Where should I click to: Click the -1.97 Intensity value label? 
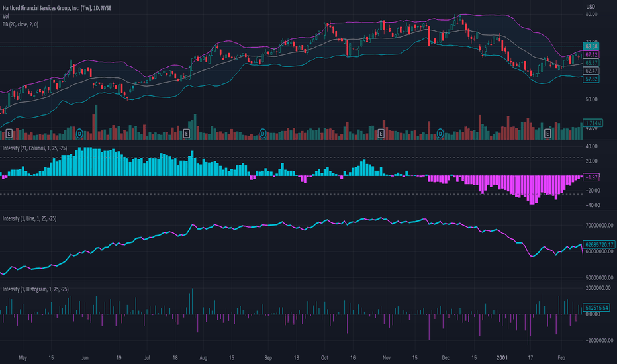point(591,177)
